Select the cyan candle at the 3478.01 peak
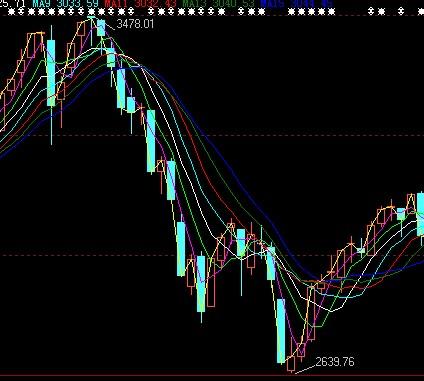 101,28
